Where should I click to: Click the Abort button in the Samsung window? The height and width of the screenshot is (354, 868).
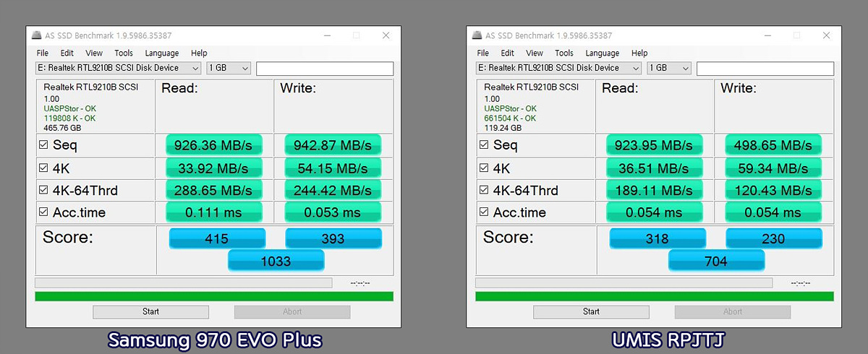pos(292,312)
